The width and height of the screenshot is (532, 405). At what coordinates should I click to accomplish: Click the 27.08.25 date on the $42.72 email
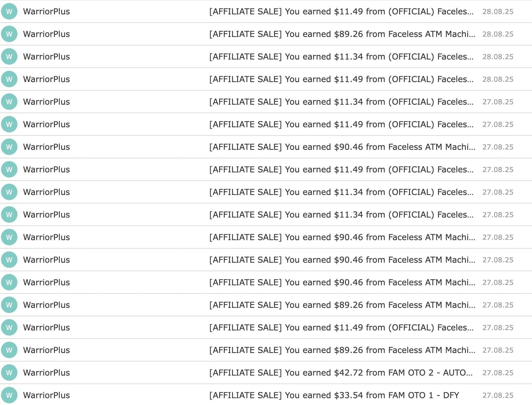498,373
